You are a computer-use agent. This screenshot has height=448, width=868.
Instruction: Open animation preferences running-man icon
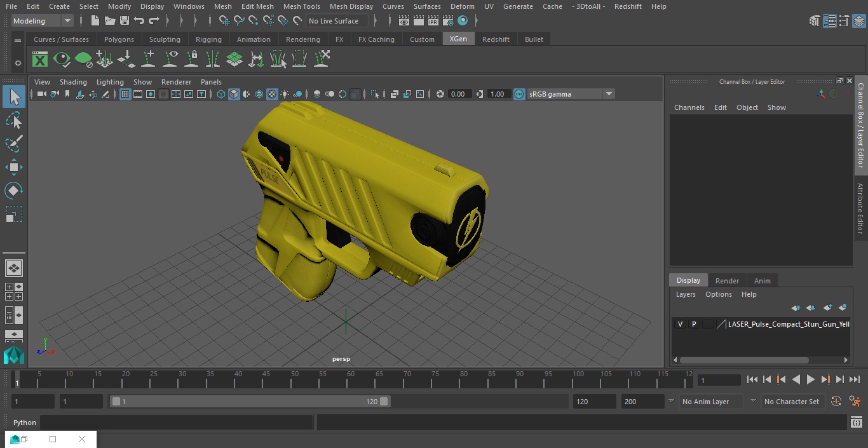pos(855,402)
